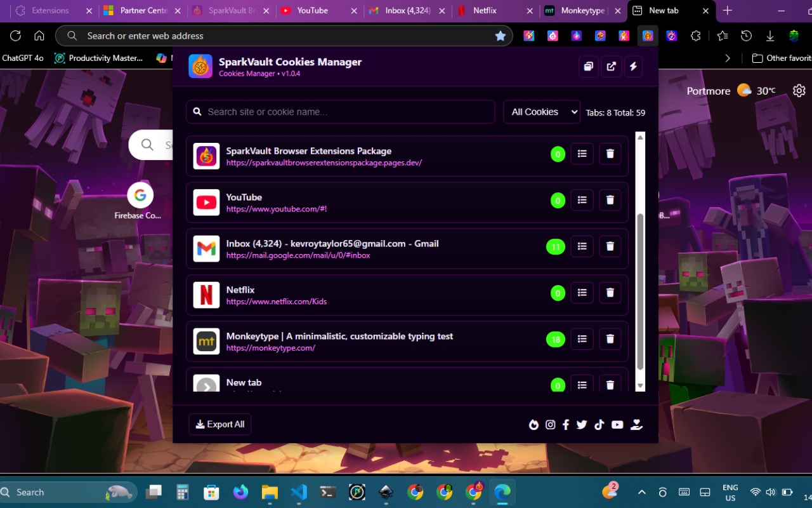Open the Downloads icon in toolbar

click(770, 36)
